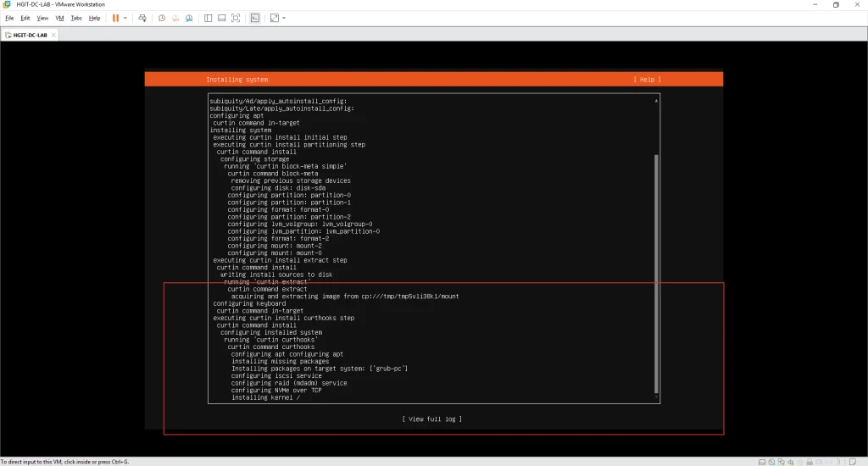Click the network adapter status icon
Image resolution: width=868 pixels, height=466 pixels.
(x=781, y=462)
